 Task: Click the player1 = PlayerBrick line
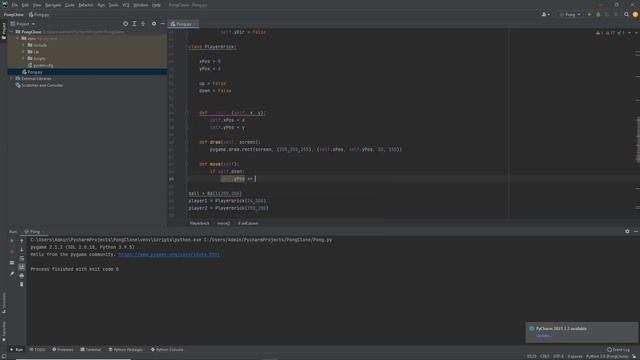227,201
